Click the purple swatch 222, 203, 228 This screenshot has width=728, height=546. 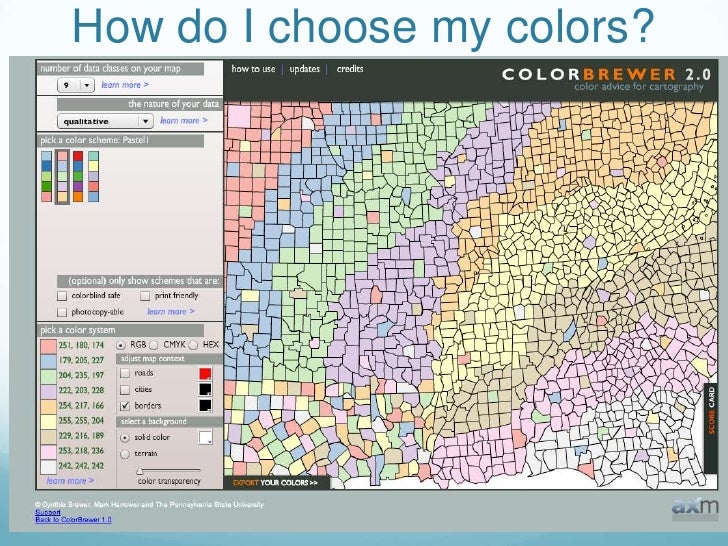click(x=48, y=391)
